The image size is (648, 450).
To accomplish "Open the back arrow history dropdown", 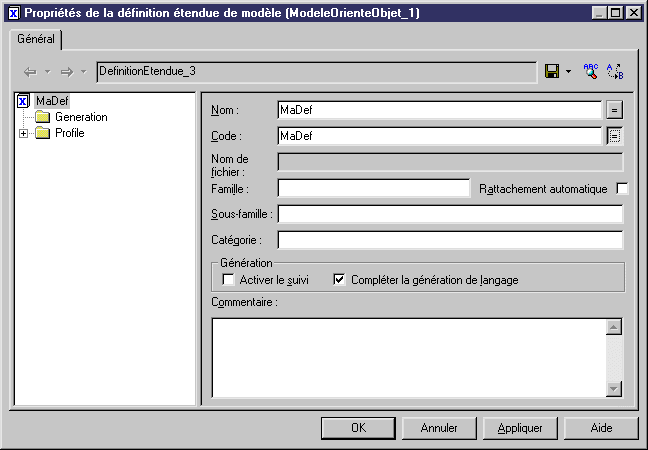I will point(46,72).
